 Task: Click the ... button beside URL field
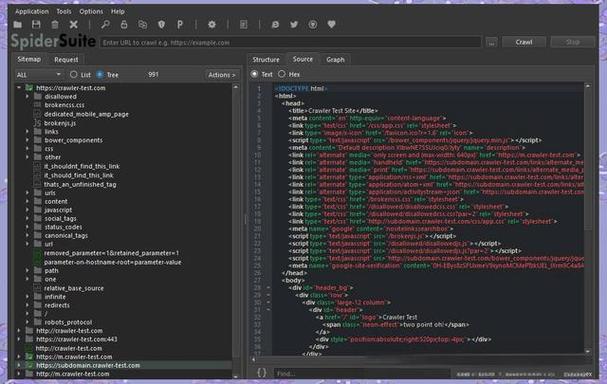(492, 42)
